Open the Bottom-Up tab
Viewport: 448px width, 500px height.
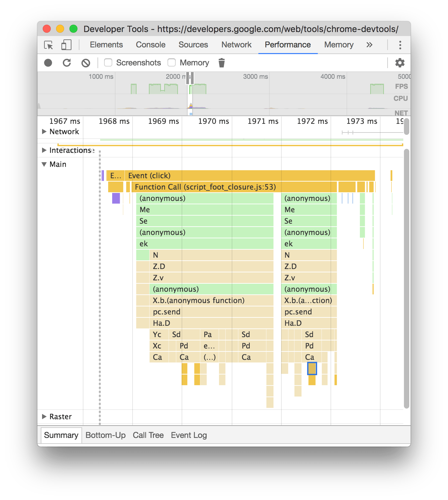pyautogui.click(x=105, y=435)
